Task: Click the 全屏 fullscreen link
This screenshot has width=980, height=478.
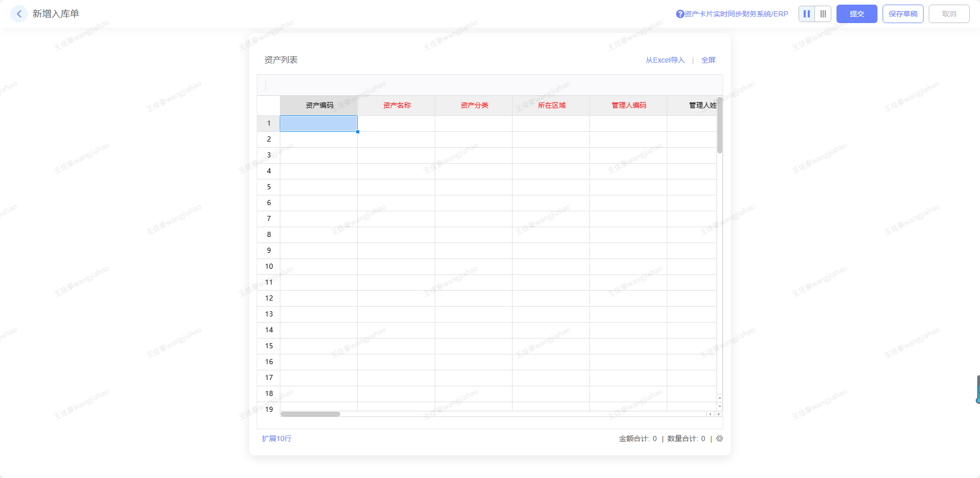Action: [708, 60]
